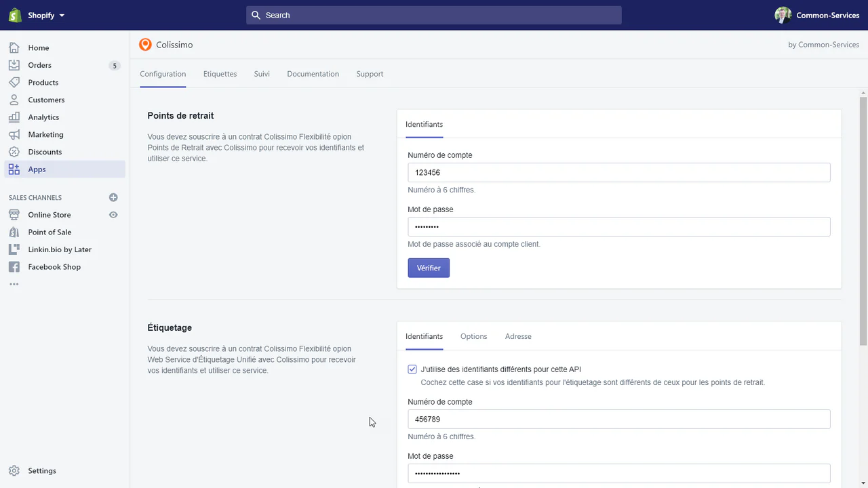868x488 pixels.
Task: Click the Customers person icon
Action: point(14,100)
